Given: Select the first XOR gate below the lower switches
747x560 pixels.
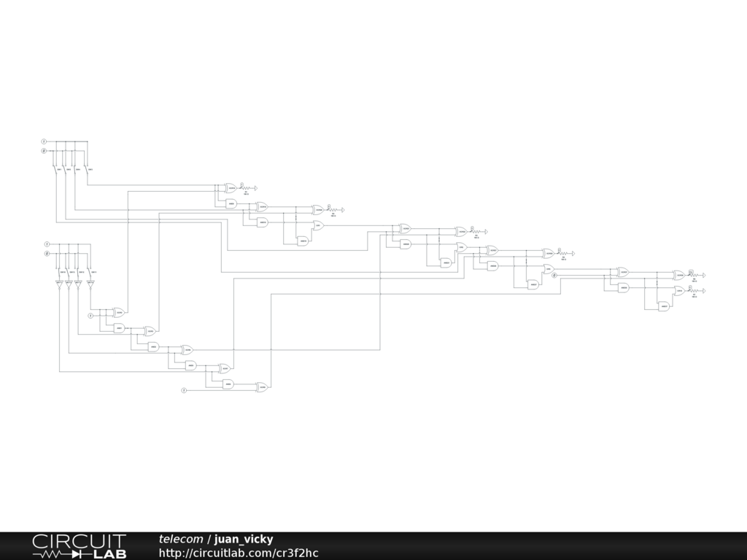Looking at the screenshot, I should 119,313.
